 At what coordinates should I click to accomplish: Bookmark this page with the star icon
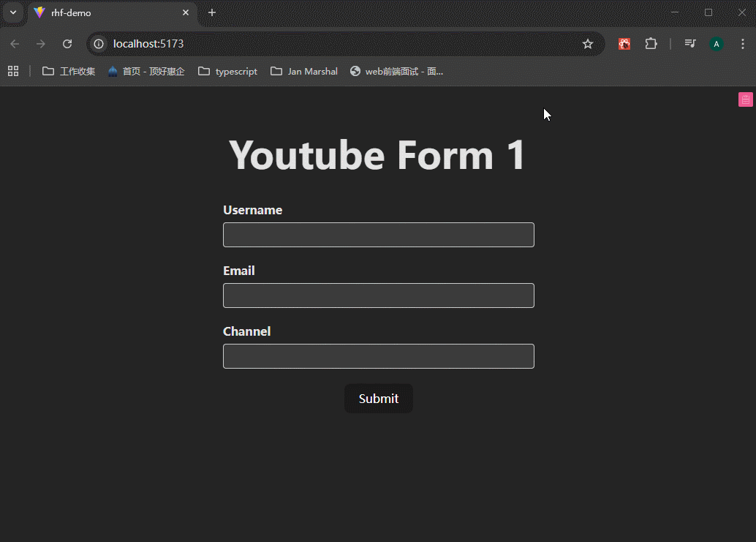point(588,44)
